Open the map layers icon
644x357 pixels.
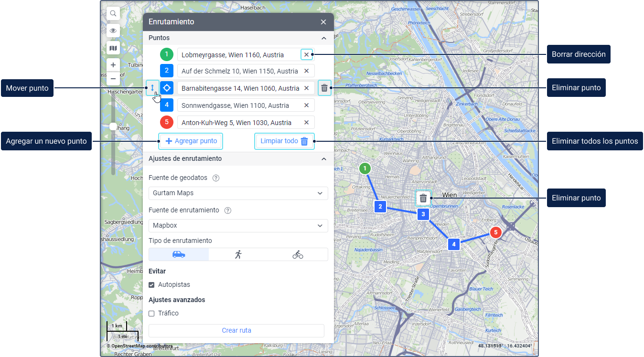point(113,48)
